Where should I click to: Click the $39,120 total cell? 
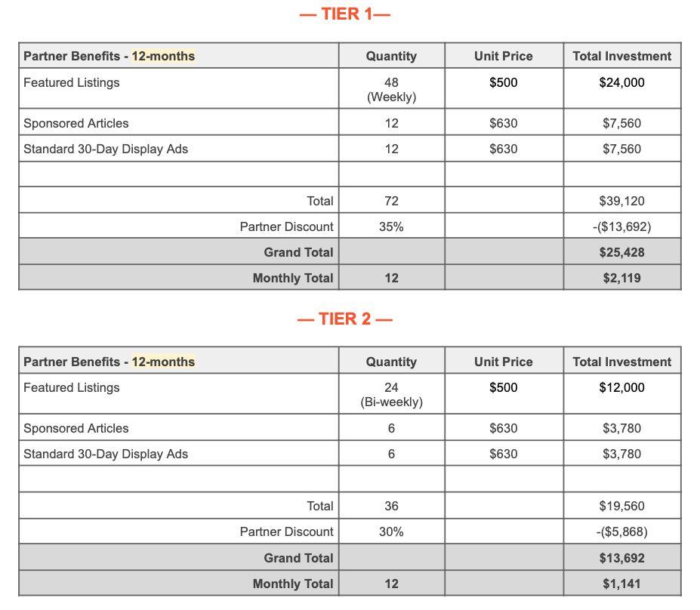[x=622, y=200]
